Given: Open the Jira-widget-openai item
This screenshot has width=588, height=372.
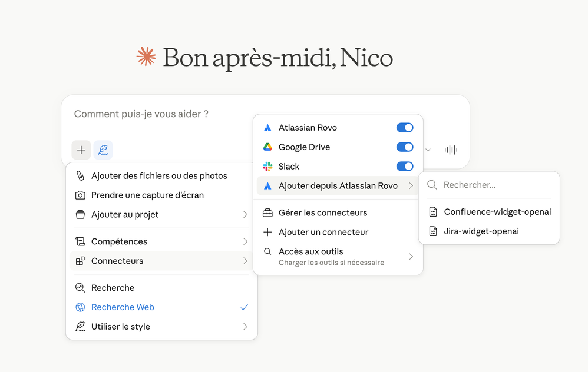Looking at the screenshot, I should [x=489, y=231].
